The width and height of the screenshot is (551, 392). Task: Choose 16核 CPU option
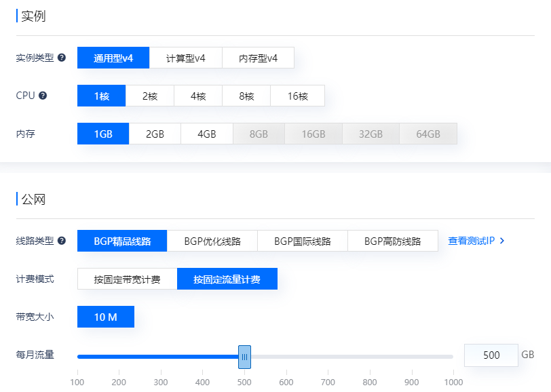pos(298,96)
